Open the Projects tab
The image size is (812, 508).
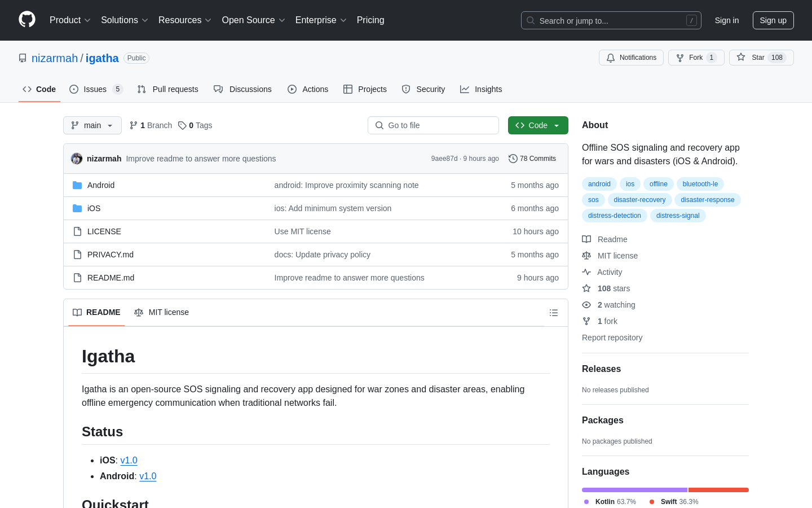[365, 89]
